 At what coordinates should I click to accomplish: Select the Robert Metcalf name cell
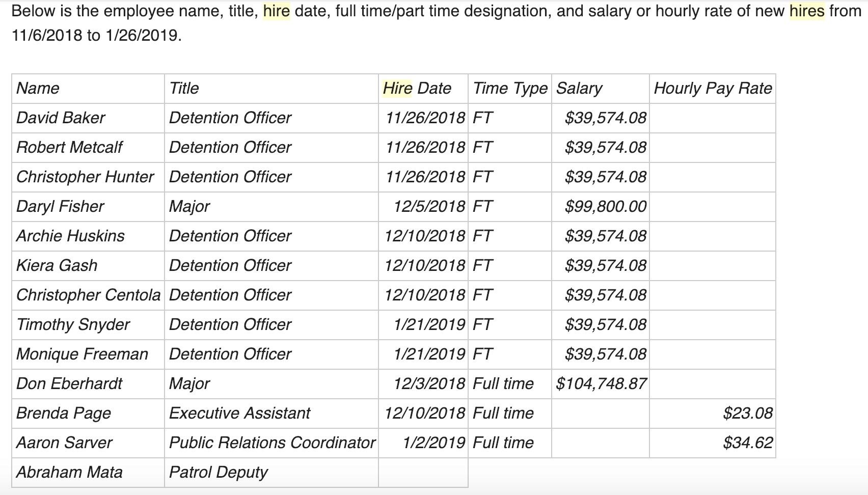click(88, 148)
